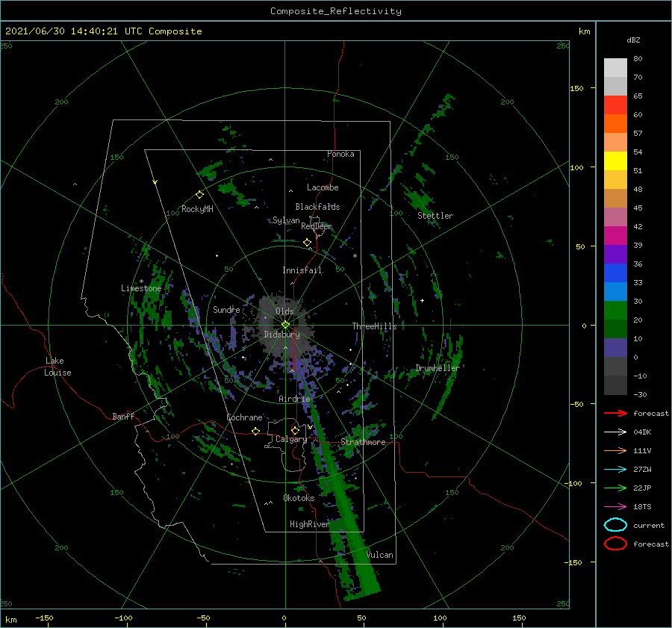Click the red forecast ellipse icon

[615, 544]
